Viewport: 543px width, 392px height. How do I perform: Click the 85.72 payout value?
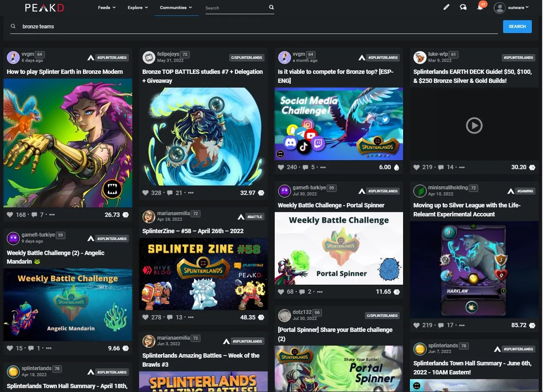pos(519,325)
